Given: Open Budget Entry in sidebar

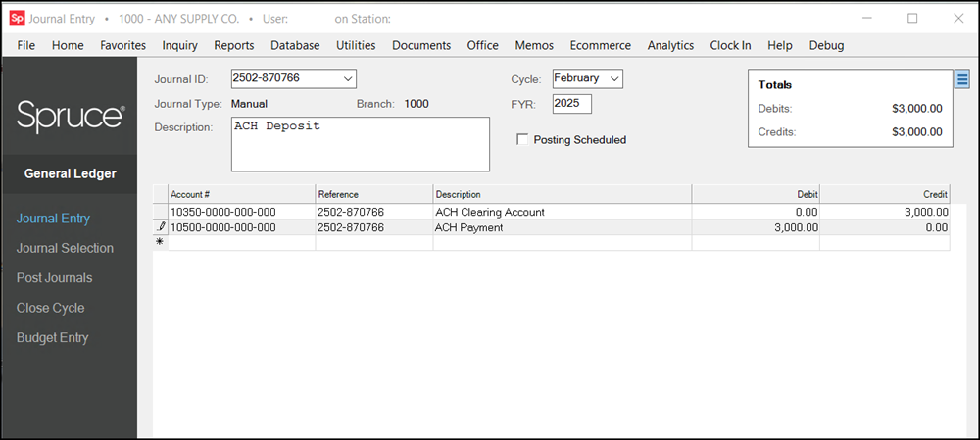Looking at the screenshot, I should 53,338.
